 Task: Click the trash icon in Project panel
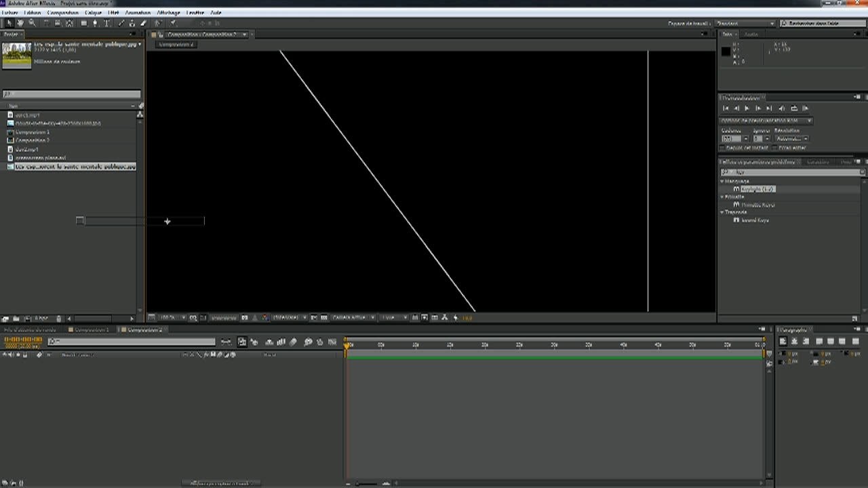click(x=59, y=319)
